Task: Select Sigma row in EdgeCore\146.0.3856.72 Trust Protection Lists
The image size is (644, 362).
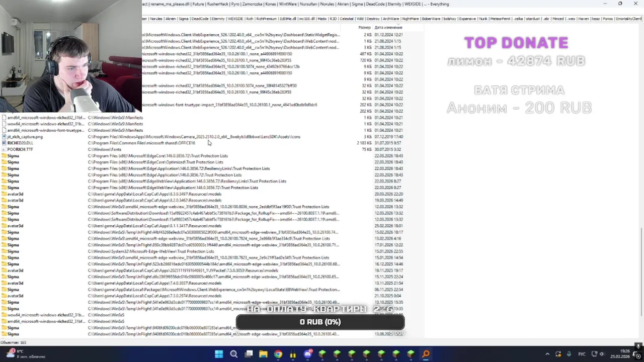Action: point(201,156)
